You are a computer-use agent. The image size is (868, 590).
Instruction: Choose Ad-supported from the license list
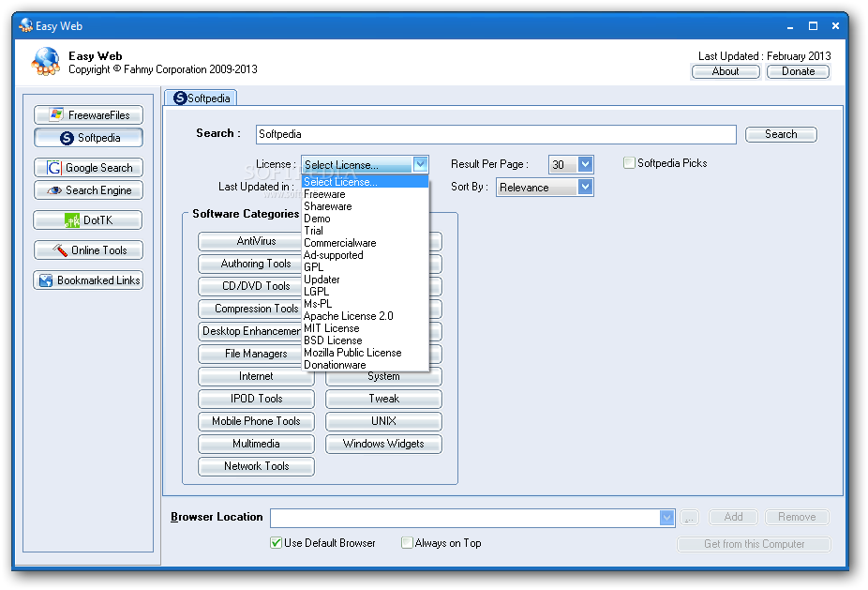coord(366,255)
